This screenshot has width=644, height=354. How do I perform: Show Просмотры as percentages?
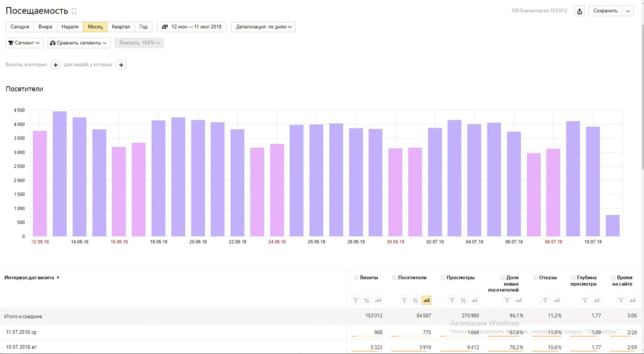pyautogui.click(x=463, y=300)
